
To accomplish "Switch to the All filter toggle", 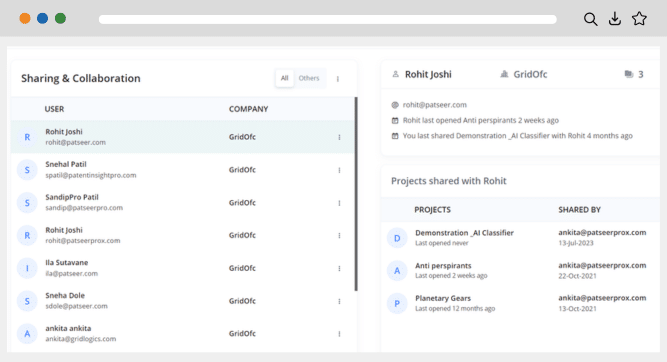I will coord(284,78).
